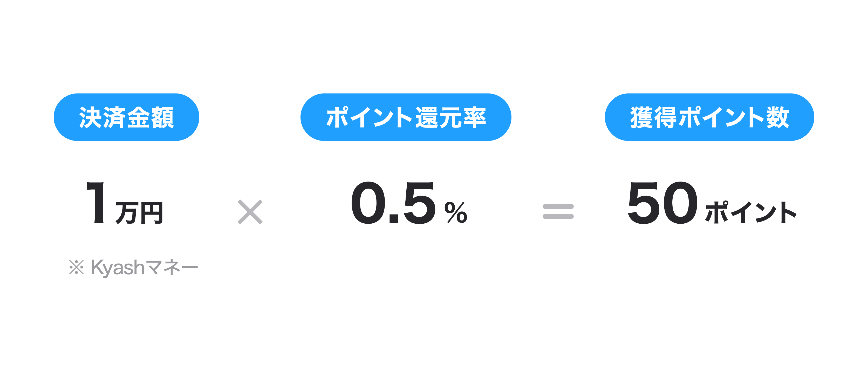Viewport: 868px width, 374px height.
Task: Click the ※ reference mark symbol
Action: pyautogui.click(x=77, y=268)
